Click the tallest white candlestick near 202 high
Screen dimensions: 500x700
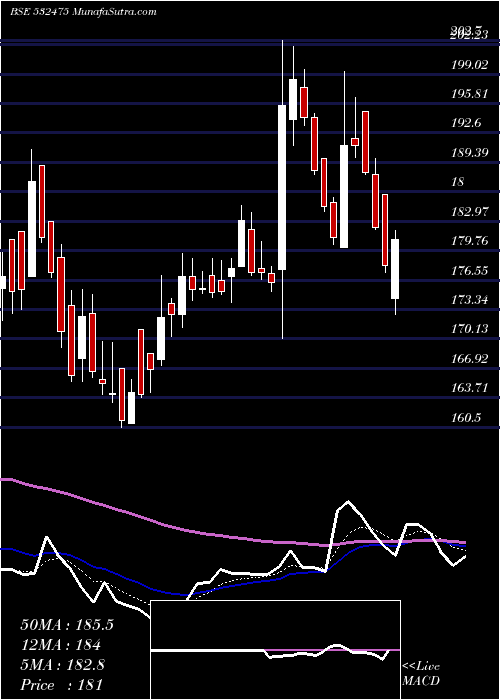(x=282, y=188)
